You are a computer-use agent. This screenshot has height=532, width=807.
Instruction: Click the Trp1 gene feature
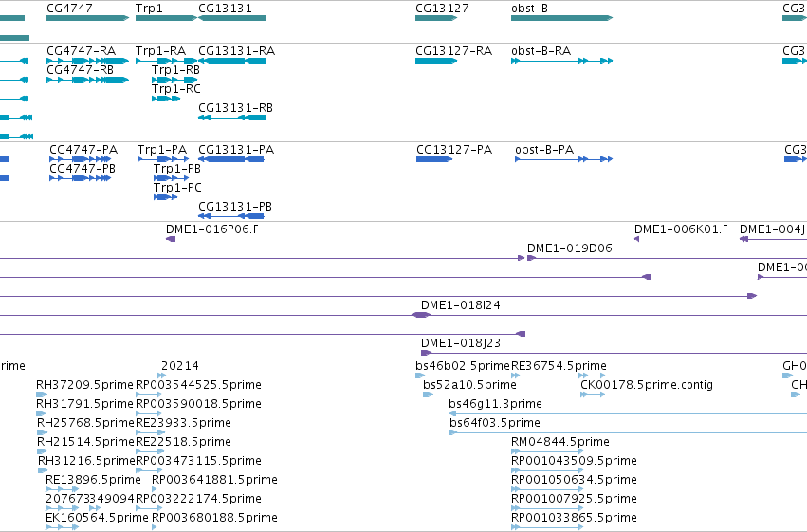tap(166, 18)
